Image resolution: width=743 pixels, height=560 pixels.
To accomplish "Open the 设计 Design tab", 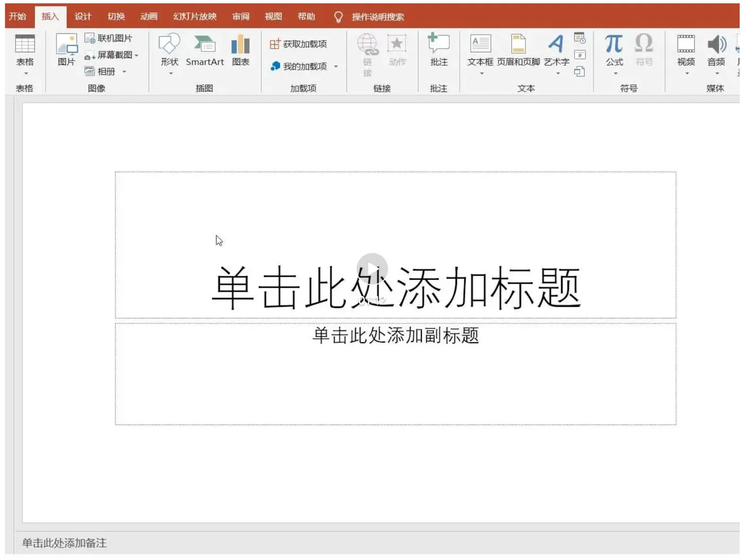I will point(83,16).
